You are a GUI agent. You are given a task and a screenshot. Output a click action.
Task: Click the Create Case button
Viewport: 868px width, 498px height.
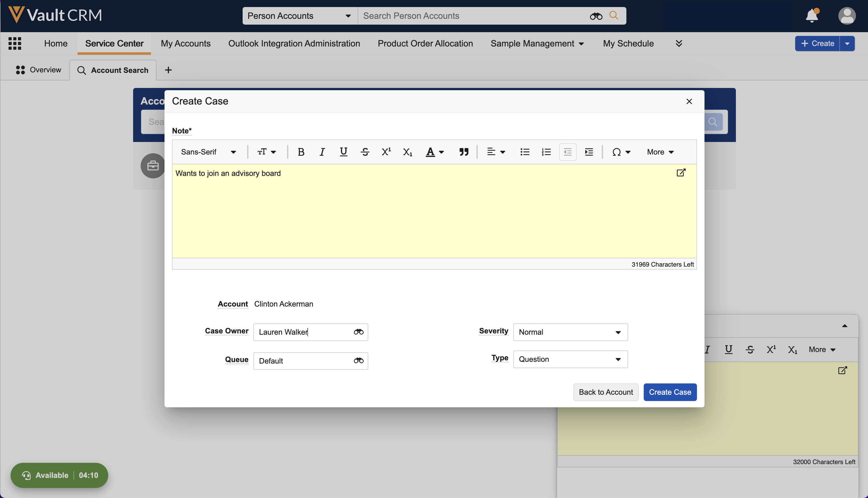(670, 392)
